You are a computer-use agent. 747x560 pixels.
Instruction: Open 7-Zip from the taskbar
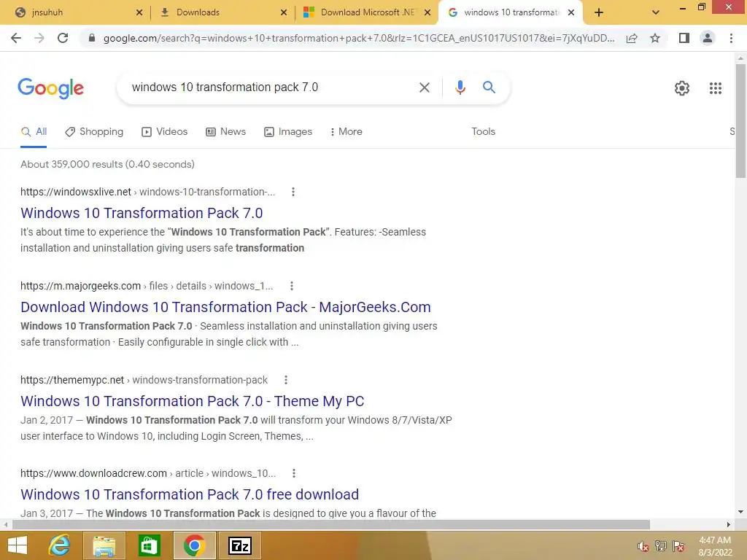point(239,545)
